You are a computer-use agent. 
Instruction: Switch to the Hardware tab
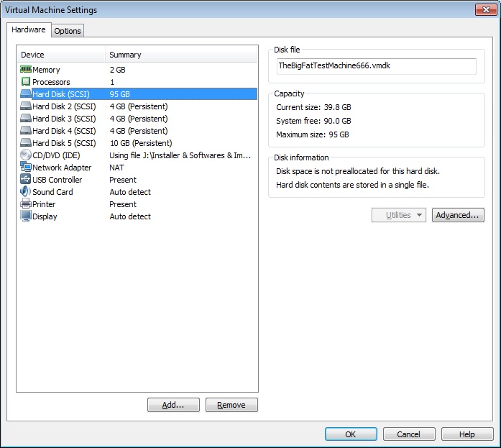point(29,30)
